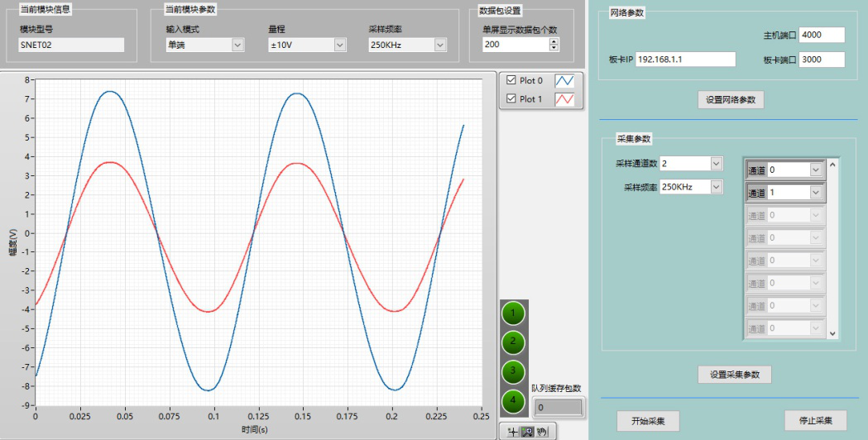Click the 网络参数 group label

coord(627,12)
